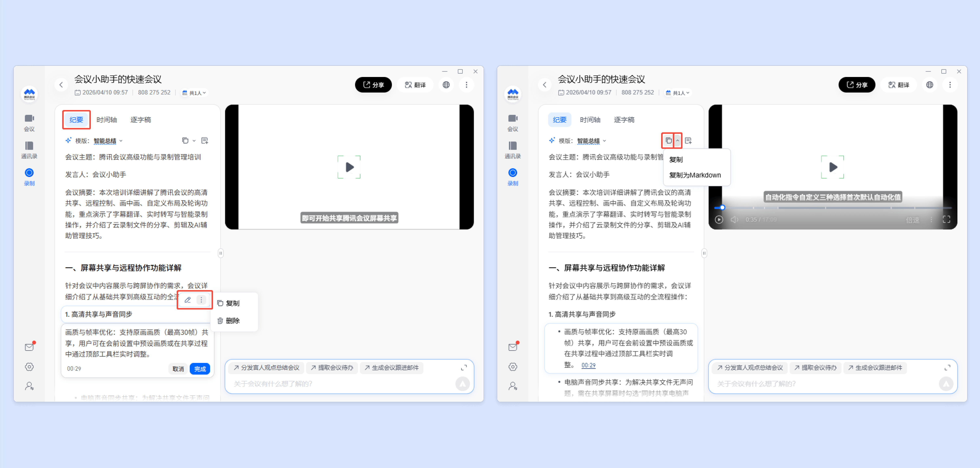Image resolution: width=980 pixels, height=468 pixels.
Task: Click the add-note icon in left summary toolbar
Action: click(x=205, y=140)
